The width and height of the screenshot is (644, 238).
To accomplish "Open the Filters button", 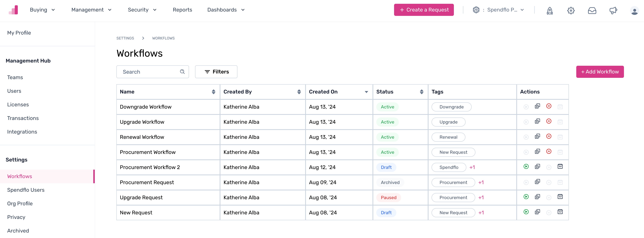I will click(x=216, y=72).
